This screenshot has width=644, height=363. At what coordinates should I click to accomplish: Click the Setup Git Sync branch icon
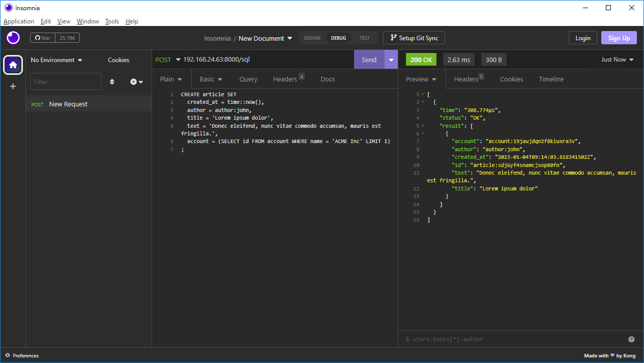coord(393,38)
